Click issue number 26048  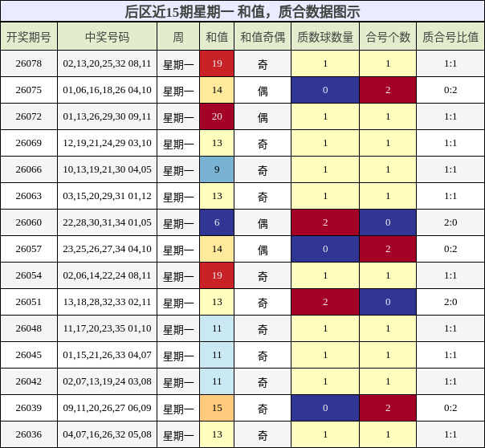coord(29,328)
